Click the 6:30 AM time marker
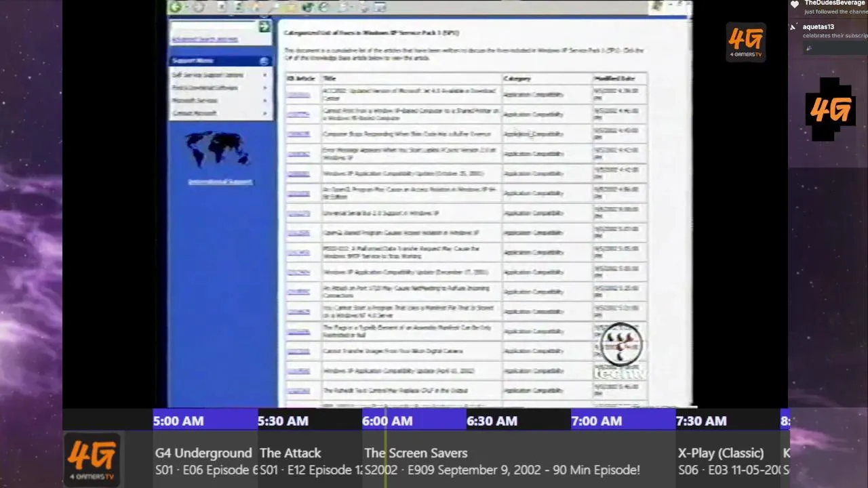This screenshot has width=868, height=488. pos(492,421)
